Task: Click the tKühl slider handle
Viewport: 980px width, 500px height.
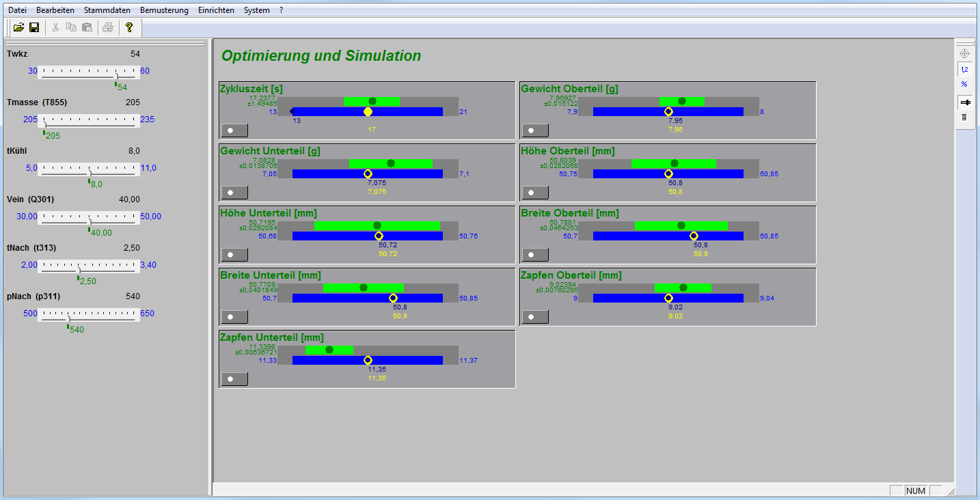Action: [90, 173]
